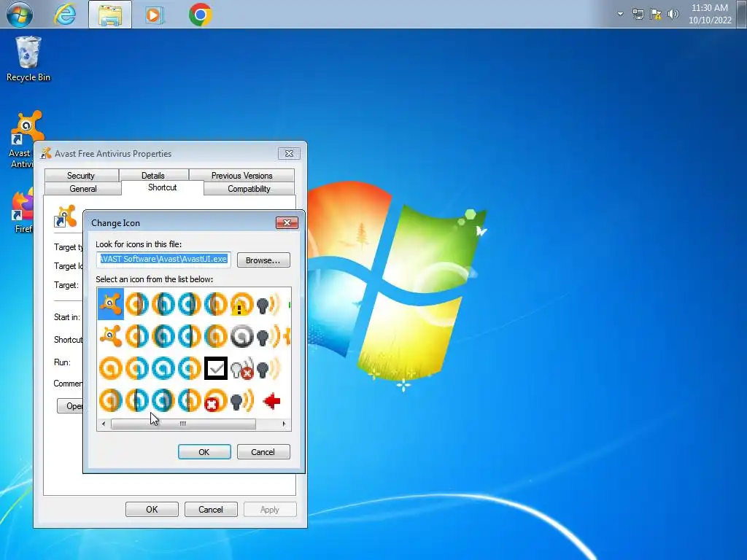
Task: Close the Change Icon dialog
Action: pos(287,223)
